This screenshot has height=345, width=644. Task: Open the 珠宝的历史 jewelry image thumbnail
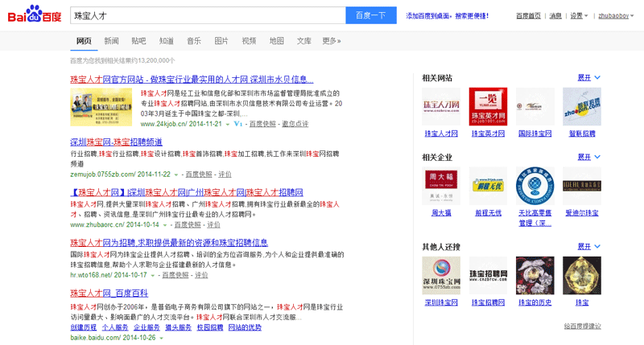(535, 275)
